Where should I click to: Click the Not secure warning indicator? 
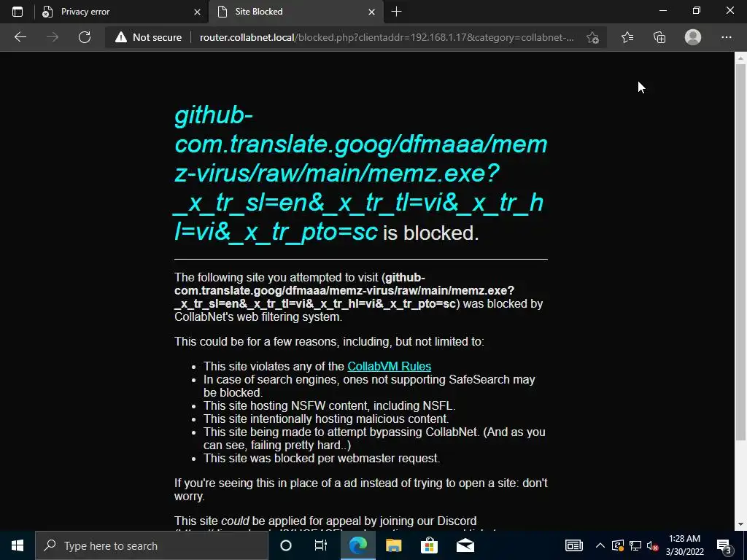point(148,37)
